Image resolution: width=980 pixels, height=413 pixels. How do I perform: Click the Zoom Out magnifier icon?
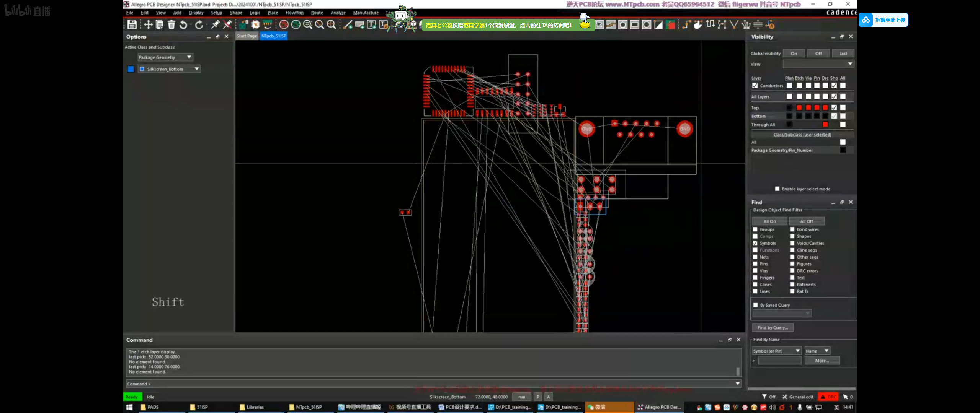pos(307,25)
